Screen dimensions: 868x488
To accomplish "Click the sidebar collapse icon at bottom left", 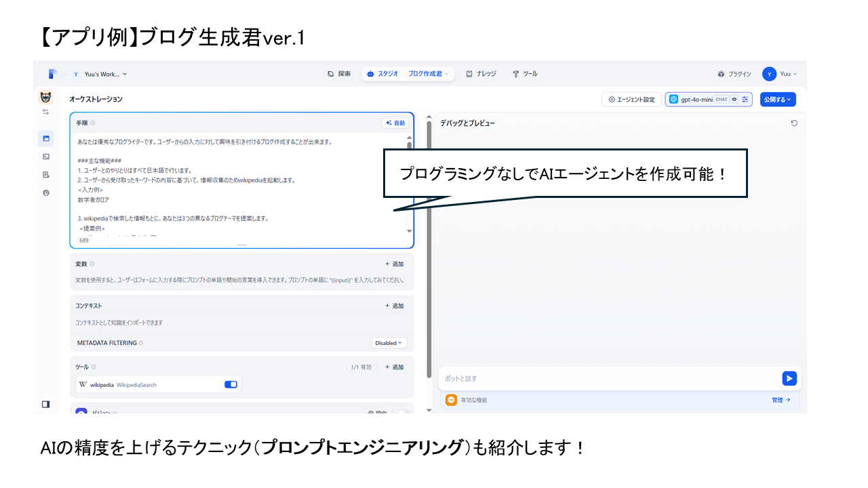I will point(46,404).
